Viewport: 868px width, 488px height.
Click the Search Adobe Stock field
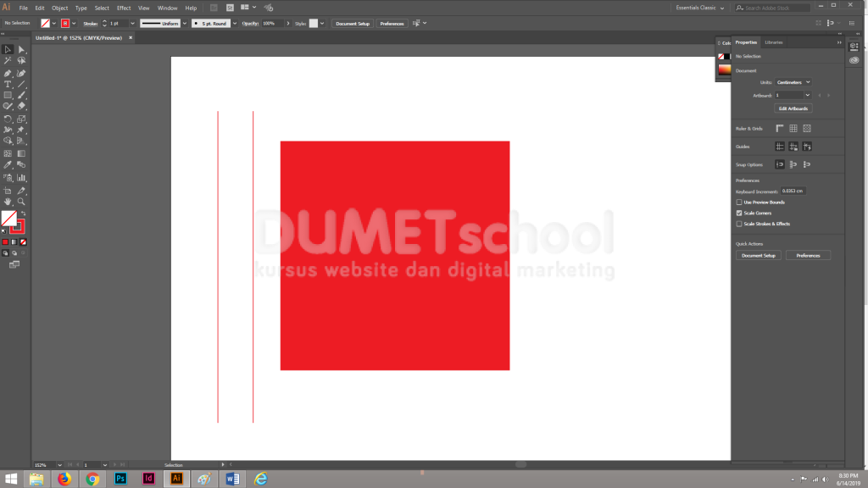tap(773, 8)
